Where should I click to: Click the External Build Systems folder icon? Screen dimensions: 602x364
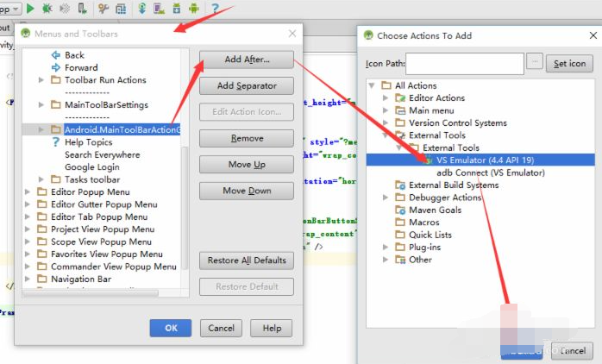coord(400,185)
